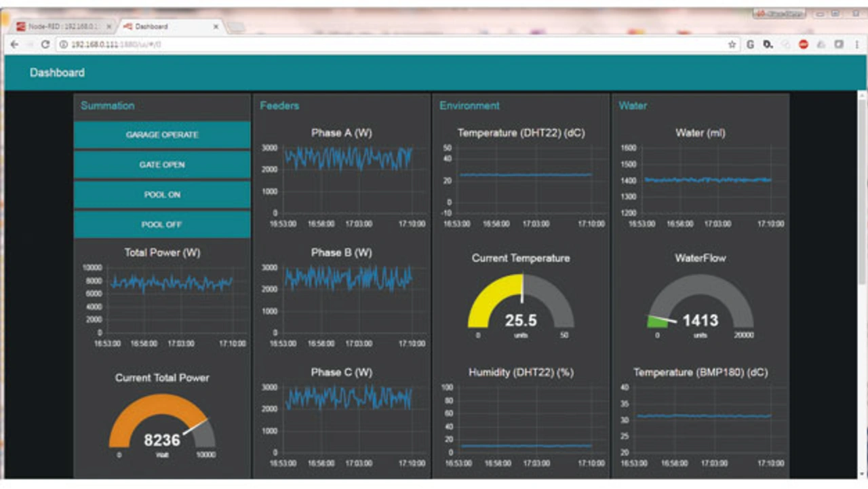Image resolution: width=868 pixels, height=489 pixels.
Task: Open a new tab with the new-tab button
Action: (235, 27)
